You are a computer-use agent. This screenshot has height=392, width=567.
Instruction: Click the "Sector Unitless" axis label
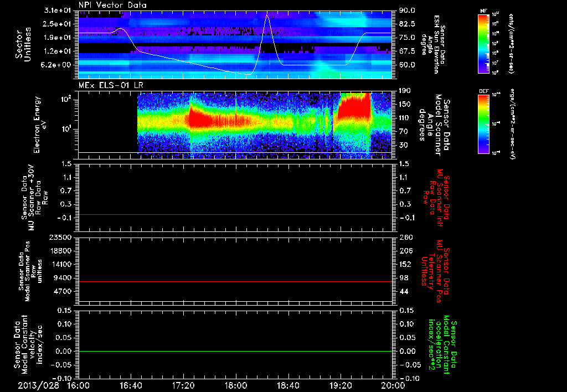coord(23,44)
